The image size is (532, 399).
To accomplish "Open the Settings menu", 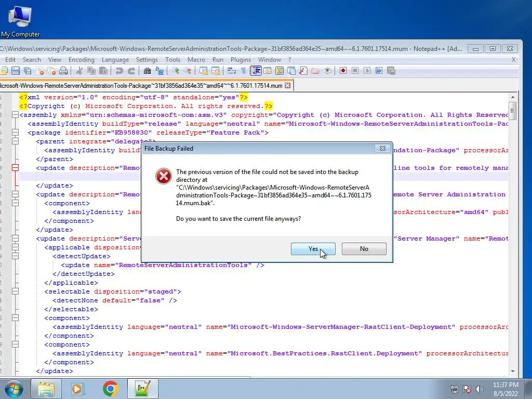I will [147, 60].
